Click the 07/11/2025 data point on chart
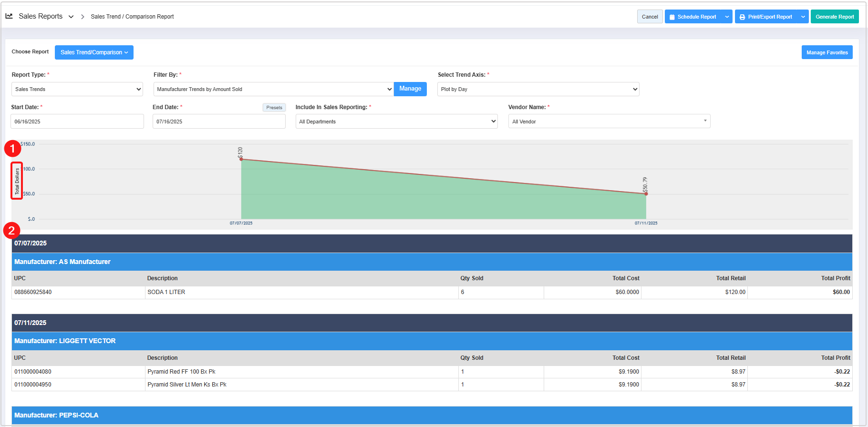 (646, 194)
